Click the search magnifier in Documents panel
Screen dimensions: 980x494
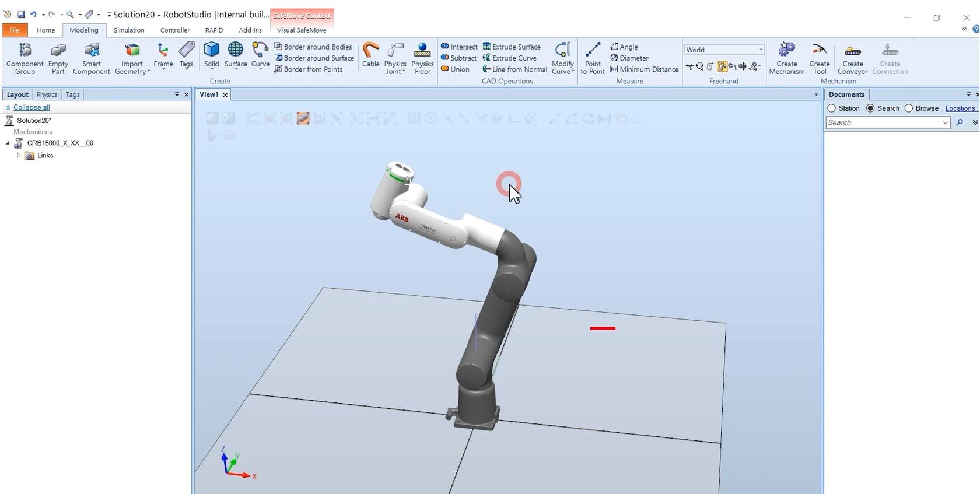[960, 122]
